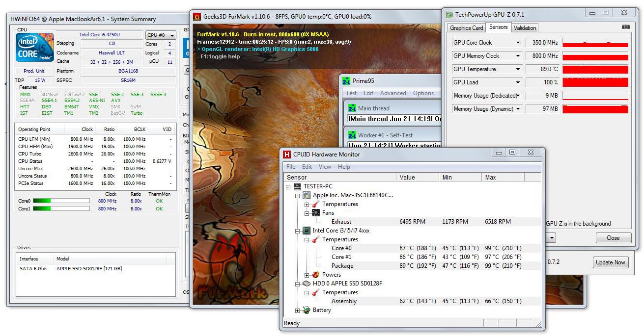This screenshot has height=336, width=644.
Task: Open the File menu in Hardware Monitor
Action: (x=291, y=167)
